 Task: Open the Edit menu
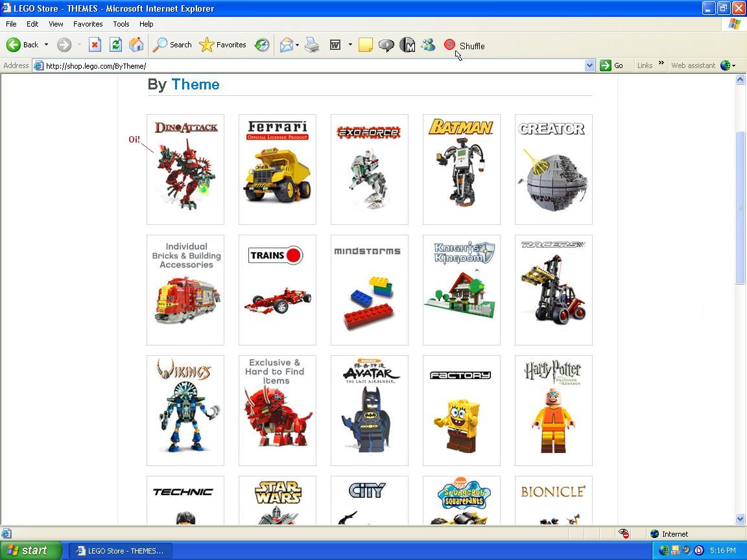(32, 24)
